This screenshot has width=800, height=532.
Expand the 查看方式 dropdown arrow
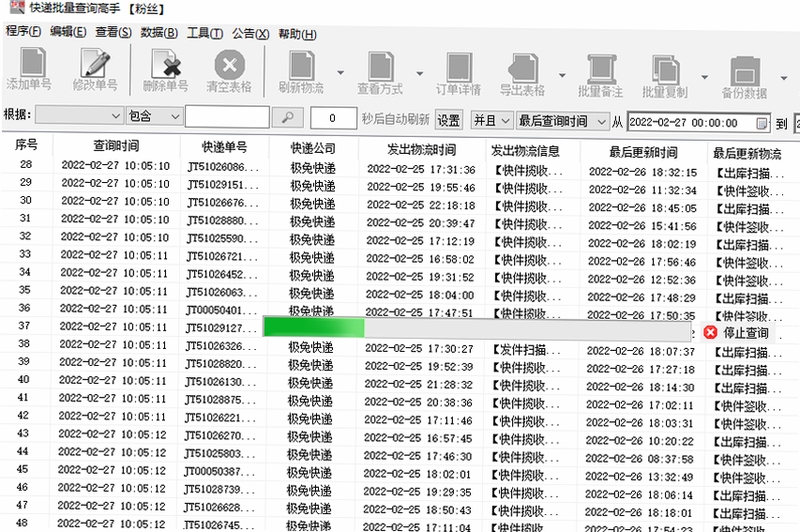(419, 73)
